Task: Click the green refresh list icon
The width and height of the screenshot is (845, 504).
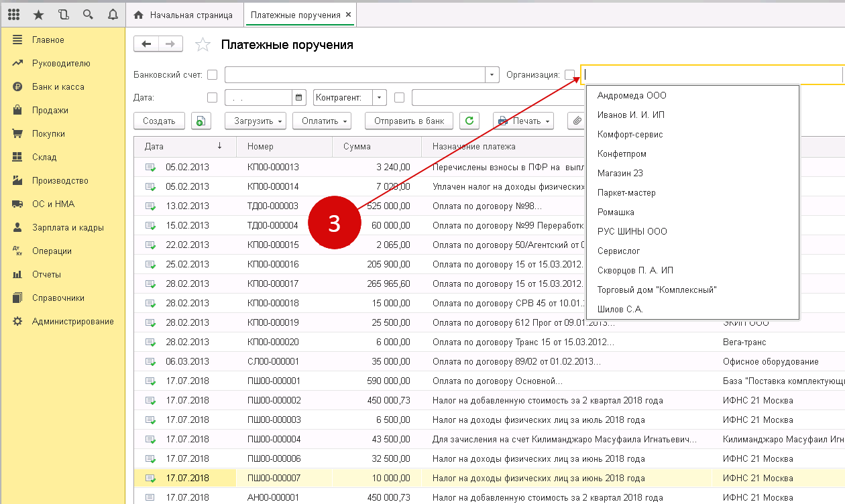Action: pos(469,121)
